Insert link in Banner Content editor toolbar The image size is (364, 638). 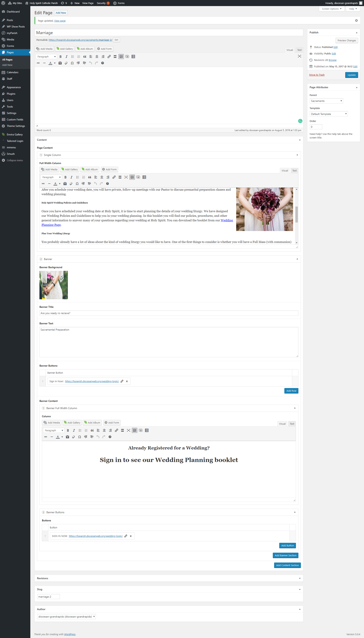point(117,430)
